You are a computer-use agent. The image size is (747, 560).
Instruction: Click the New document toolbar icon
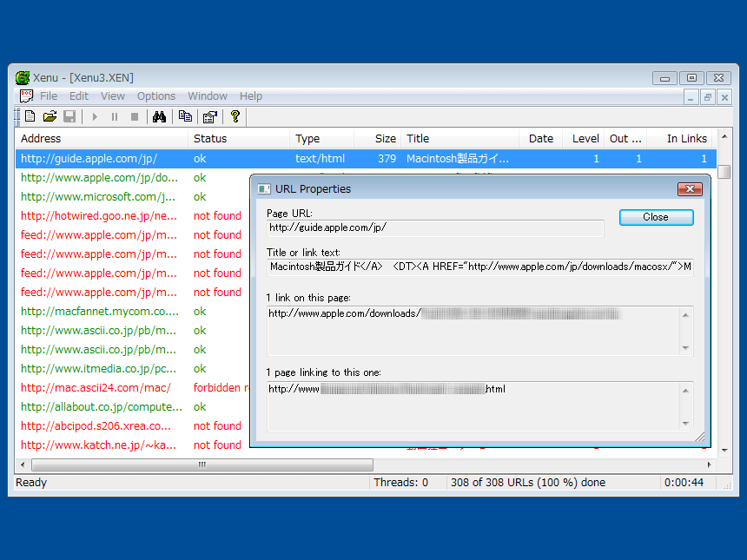(30, 116)
